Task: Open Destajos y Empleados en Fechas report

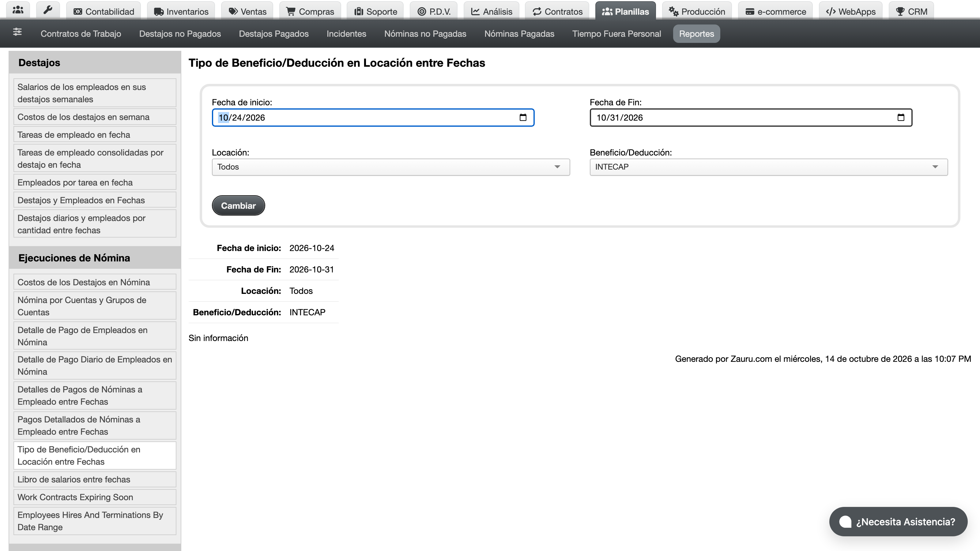Action: (95, 200)
